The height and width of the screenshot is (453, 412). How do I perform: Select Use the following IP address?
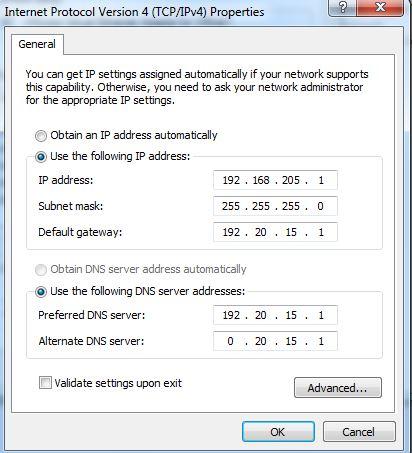[41, 157]
